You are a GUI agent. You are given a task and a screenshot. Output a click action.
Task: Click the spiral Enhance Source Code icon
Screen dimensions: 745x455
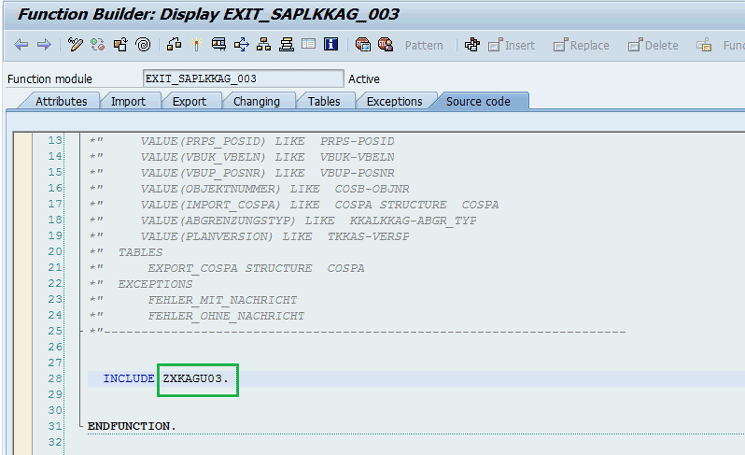[x=143, y=45]
